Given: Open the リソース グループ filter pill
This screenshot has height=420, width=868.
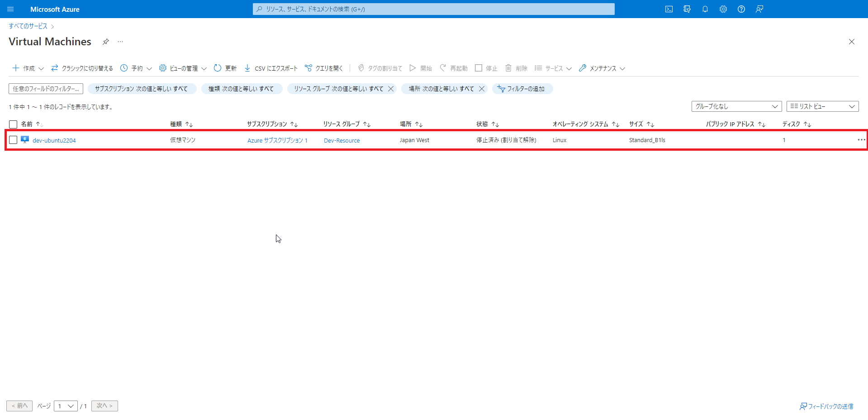Looking at the screenshot, I should [x=338, y=89].
